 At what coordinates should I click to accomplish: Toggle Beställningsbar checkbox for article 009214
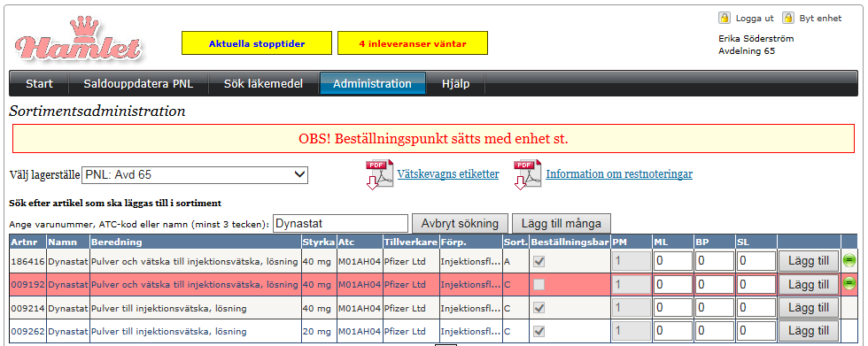tap(539, 308)
